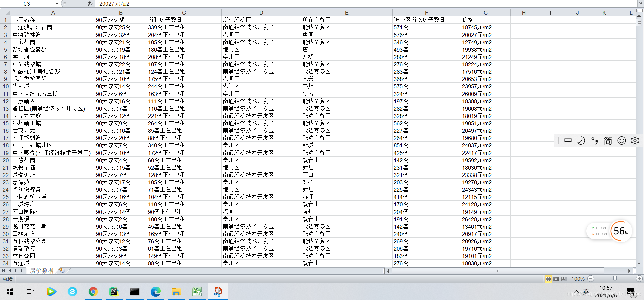Switch to Excel on the taskbar
This screenshot has width=644, height=300.
coord(197,292)
